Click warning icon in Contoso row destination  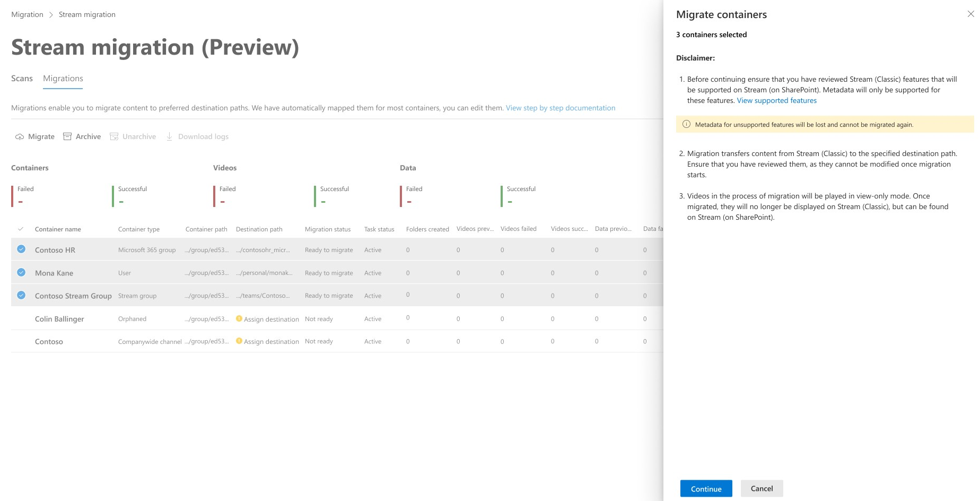coord(239,341)
